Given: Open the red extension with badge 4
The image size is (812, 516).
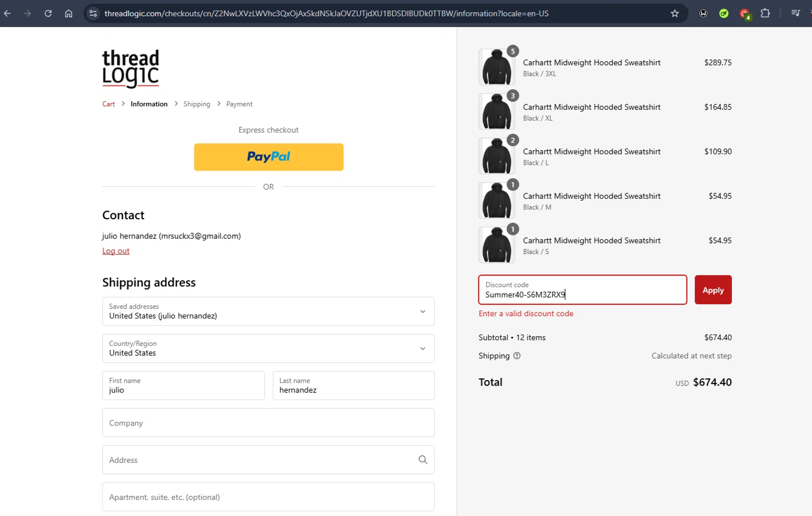Looking at the screenshot, I should point(745,14).
